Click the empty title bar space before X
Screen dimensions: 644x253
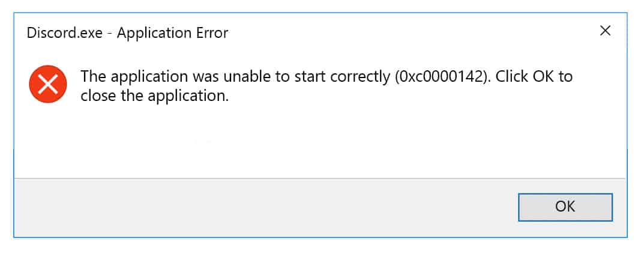(x=411, y=32)
